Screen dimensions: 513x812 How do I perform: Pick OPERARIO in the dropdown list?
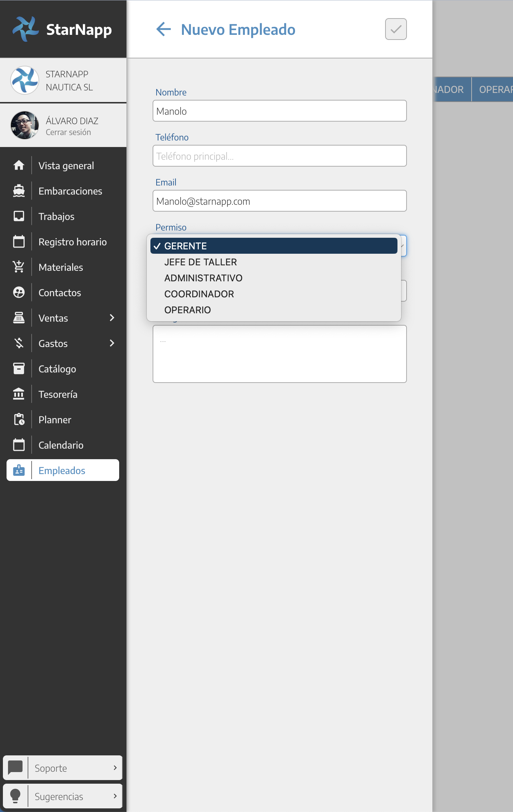click(x=187, y=310)
